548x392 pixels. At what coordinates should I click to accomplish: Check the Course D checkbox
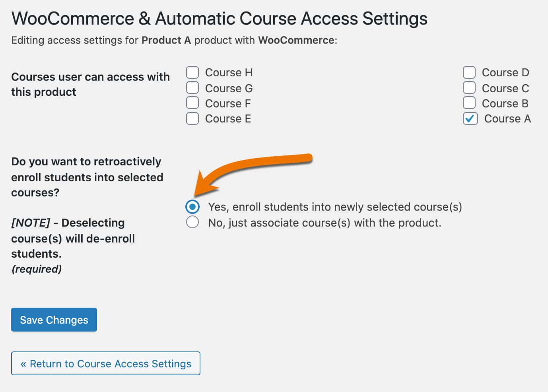click(x=469, y=72)
